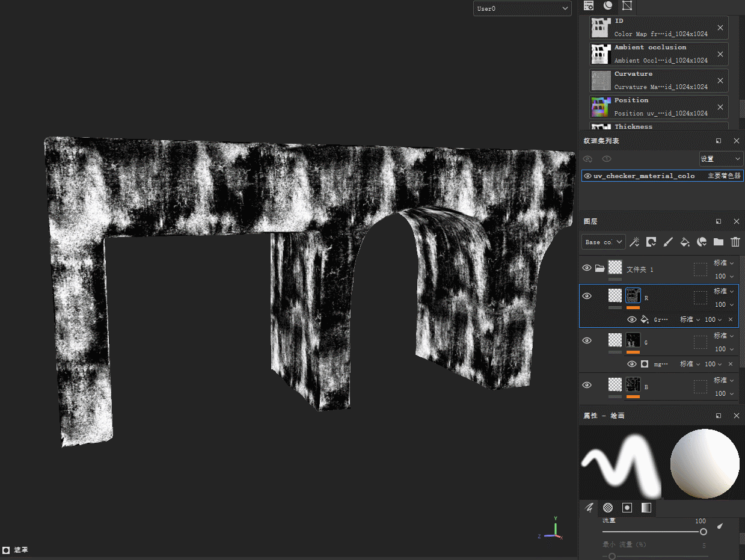Screen dimensions: 745x560
Task: Add a fill layer with bucket icon
Action: [684, 242]
